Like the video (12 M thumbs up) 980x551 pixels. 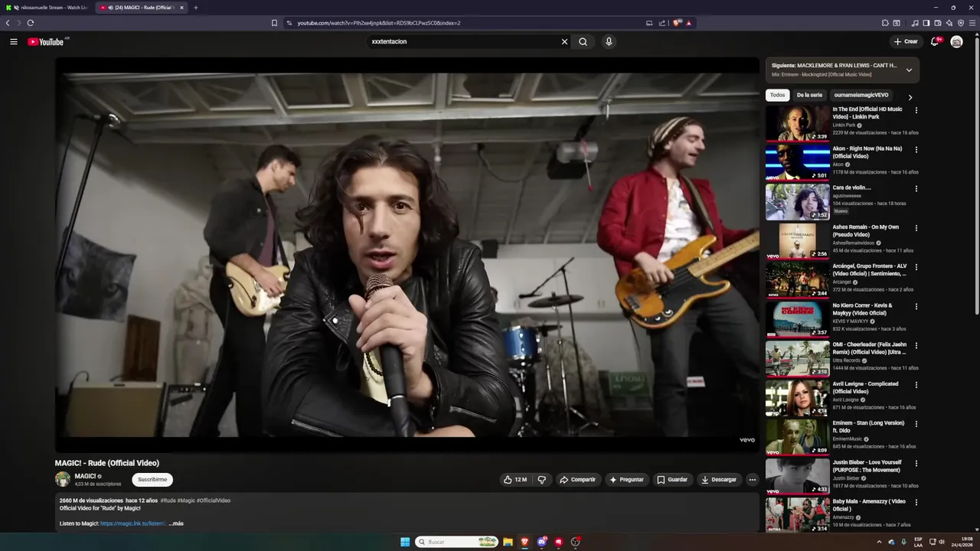514,480
